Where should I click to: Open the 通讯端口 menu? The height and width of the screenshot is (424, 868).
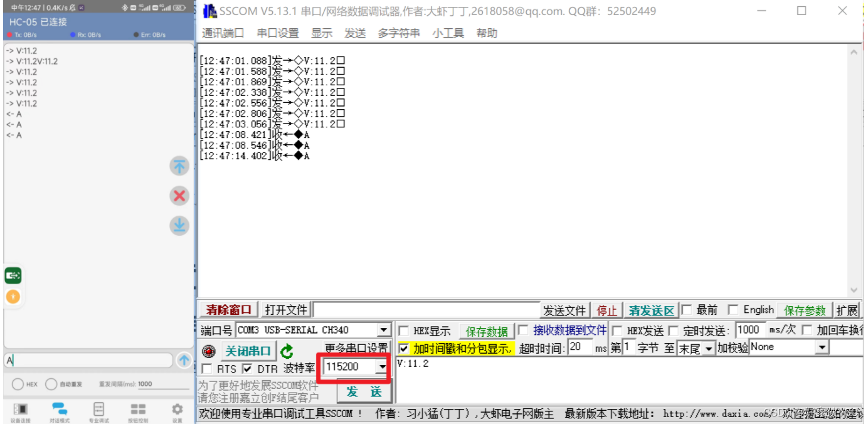point(223,33)
